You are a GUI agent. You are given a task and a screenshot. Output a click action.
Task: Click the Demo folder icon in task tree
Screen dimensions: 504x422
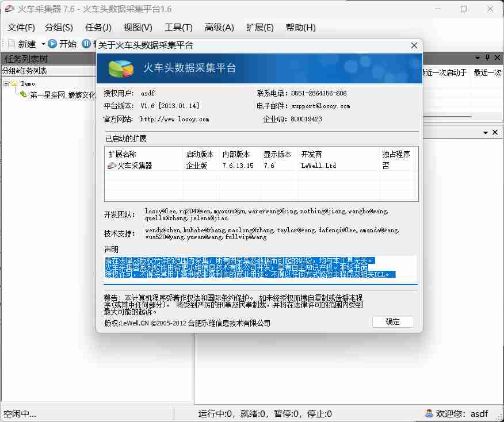[14, 83]
